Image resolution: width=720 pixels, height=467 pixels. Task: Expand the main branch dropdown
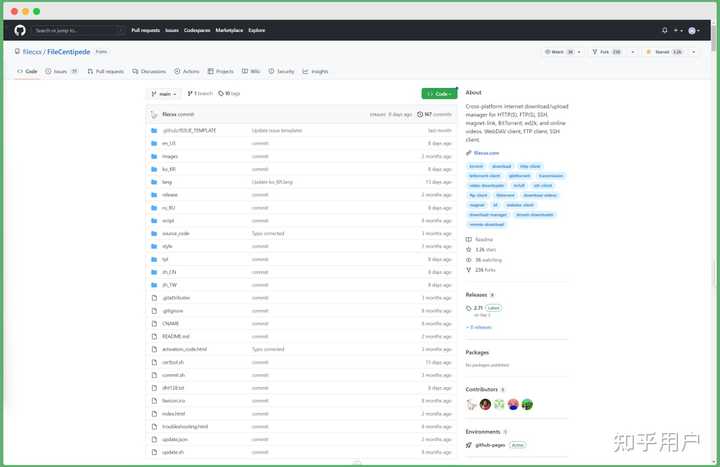point(164,94)
